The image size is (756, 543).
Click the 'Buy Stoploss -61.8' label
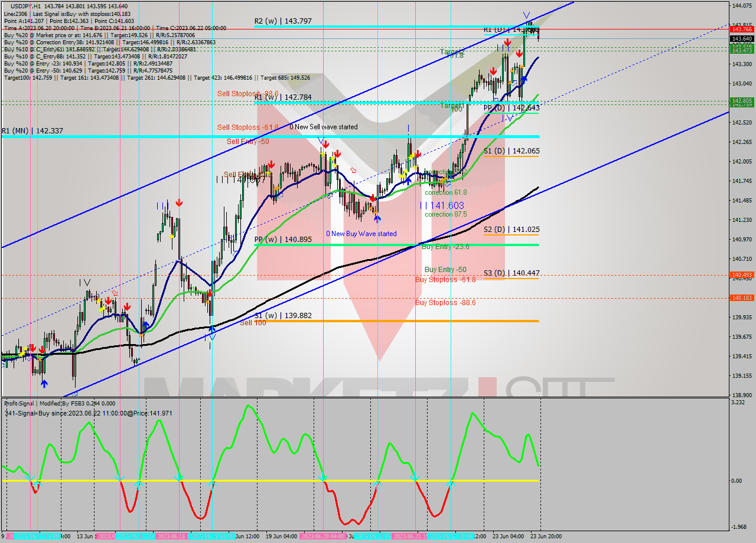coord(445,280)
